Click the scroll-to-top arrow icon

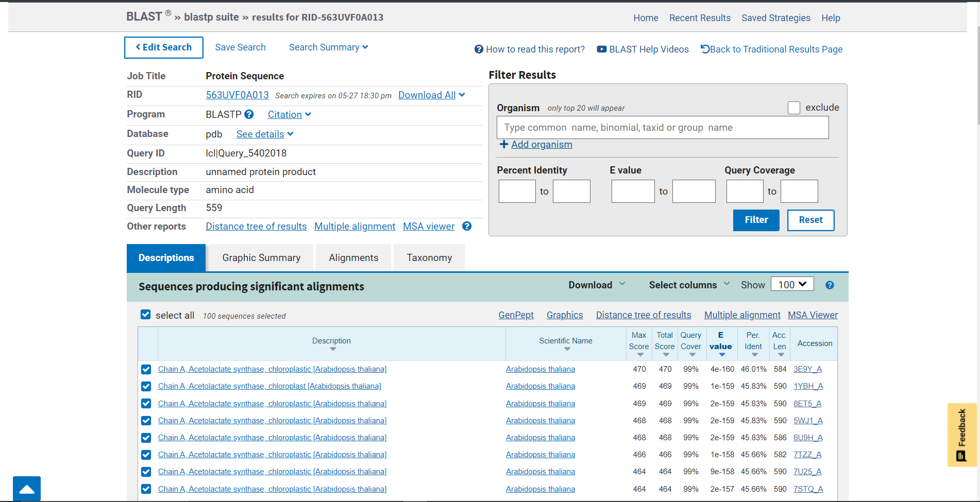coord(27,489)
